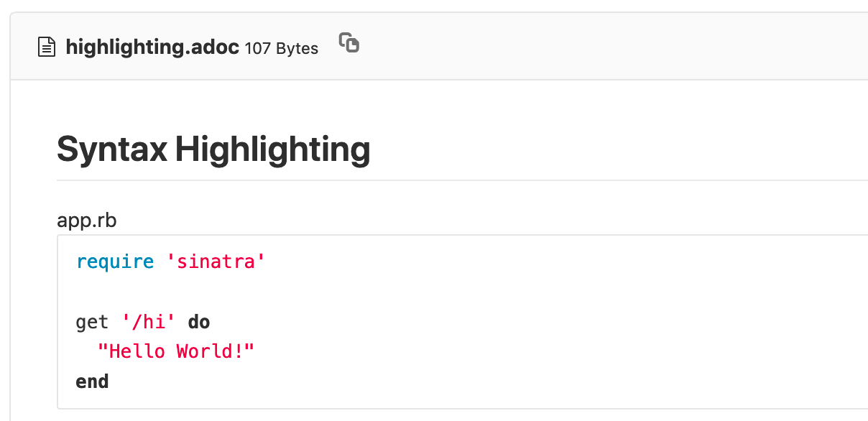The height and width of the screenshot is (421, 868).
Task: Click the Syntax Highlighting heading
Action: point(213,149)
